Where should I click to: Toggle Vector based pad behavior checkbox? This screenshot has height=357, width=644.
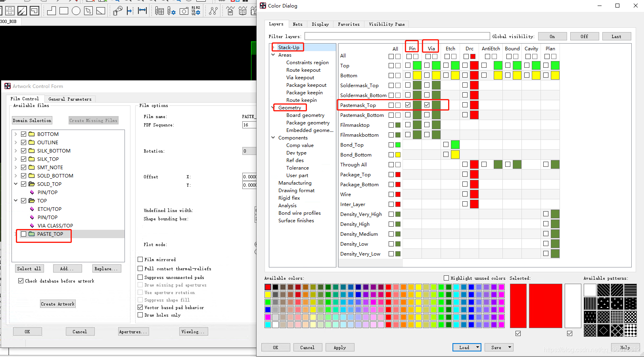click(140, 307)
